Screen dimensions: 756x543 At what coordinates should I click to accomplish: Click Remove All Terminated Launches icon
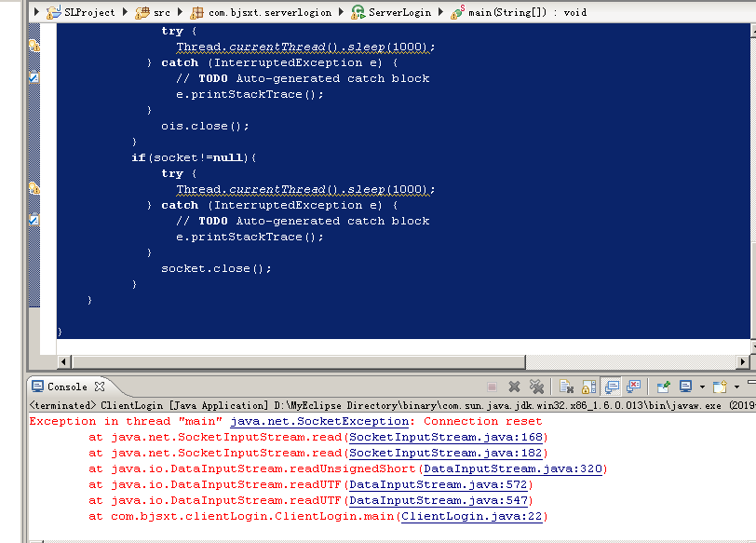(536, 387)
